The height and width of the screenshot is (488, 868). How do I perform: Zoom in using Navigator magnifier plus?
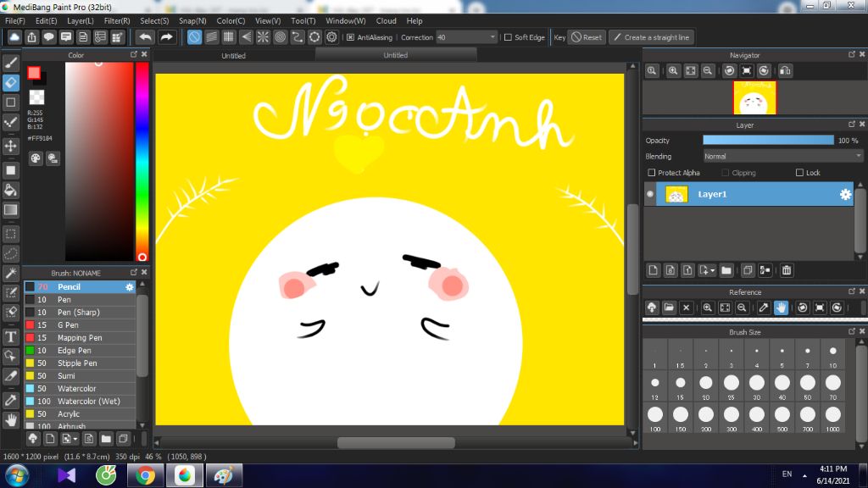pyautogui.click(x=673, y=71)
